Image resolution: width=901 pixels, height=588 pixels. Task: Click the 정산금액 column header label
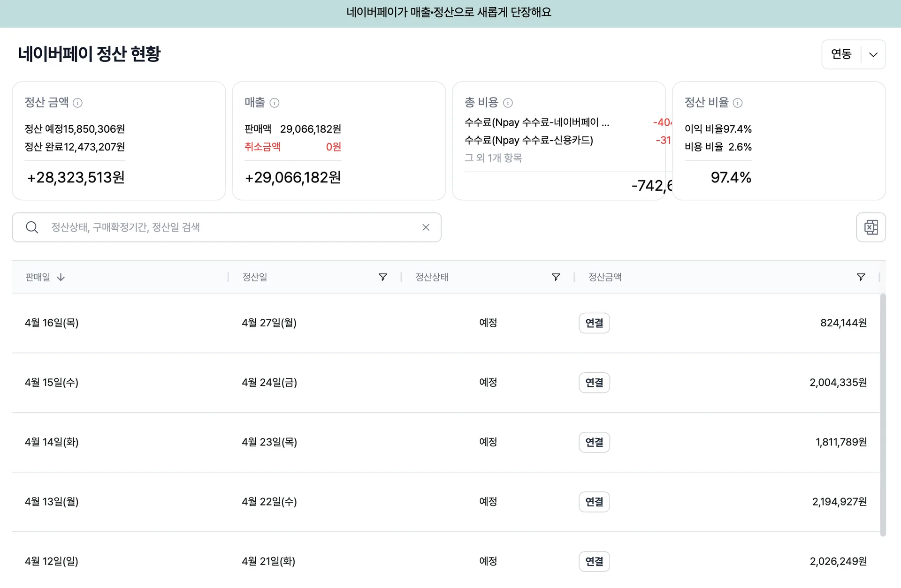605,277
